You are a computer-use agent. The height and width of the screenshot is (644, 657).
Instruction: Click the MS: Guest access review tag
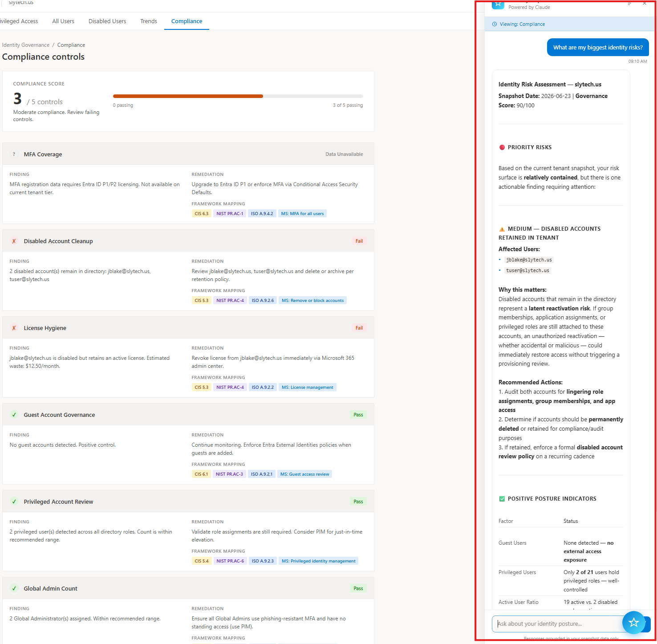point(304,474)
